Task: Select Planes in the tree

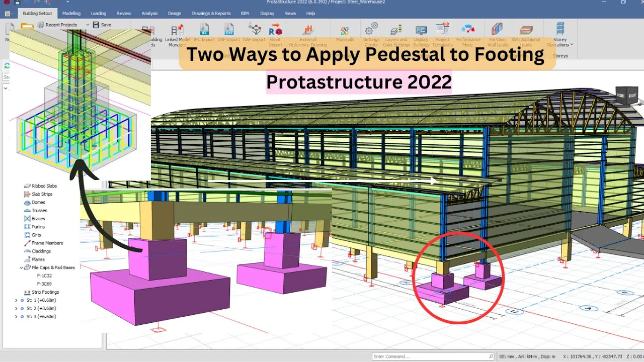Action: pos(38,259)
